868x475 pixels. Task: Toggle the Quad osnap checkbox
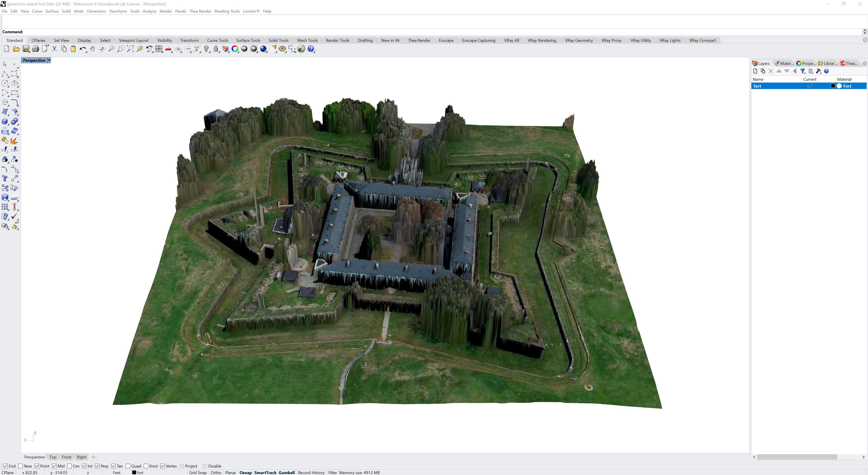(x=128, y=466)
